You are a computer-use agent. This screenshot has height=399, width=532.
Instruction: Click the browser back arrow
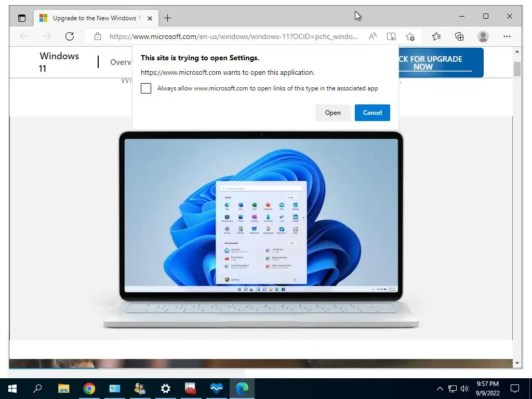[x=24, y=36]
